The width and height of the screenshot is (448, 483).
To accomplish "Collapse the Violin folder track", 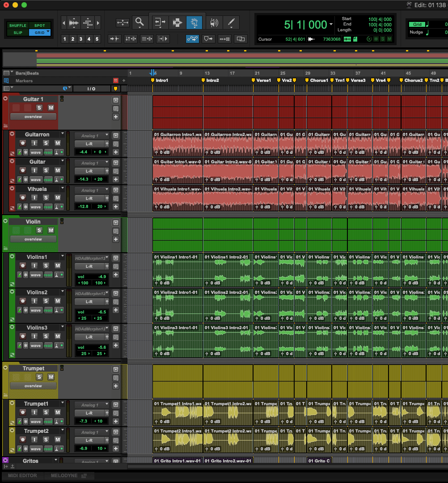I will click(x=5, y=221).
